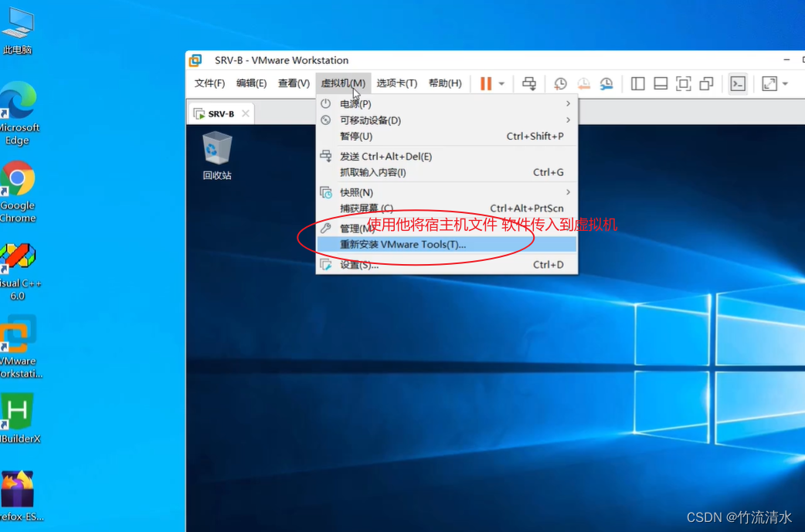The image size is (805, 532).
Task: Open the 文件(F) menu
Action: (x=209, y=83)
